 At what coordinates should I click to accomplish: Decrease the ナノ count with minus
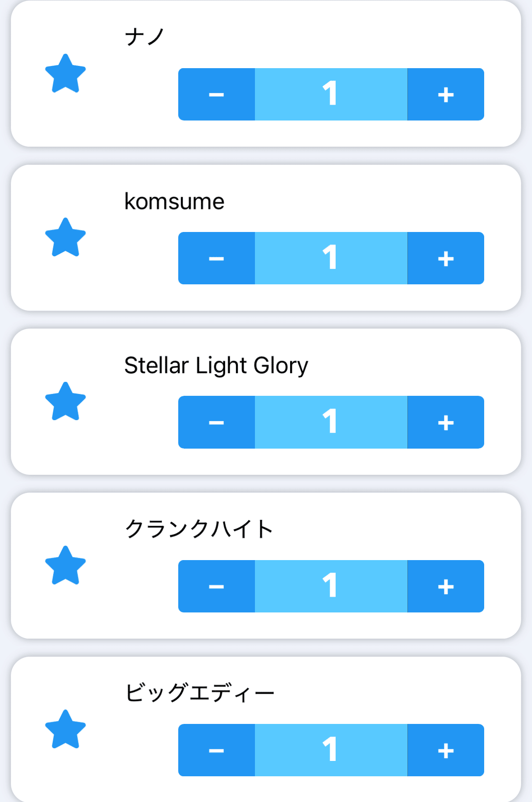coord(217,94)
